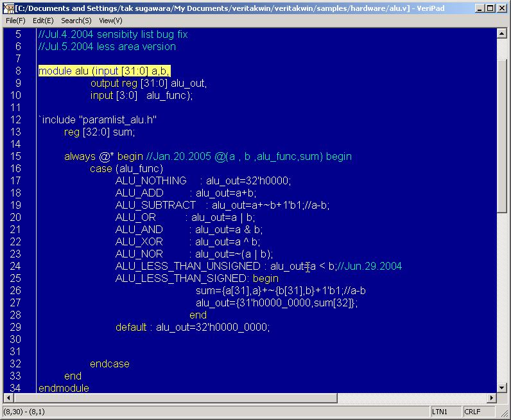The image size is (511, 420).
Task: Click the vertical scrollbar down arrow
Action: (x=501, y=388)
